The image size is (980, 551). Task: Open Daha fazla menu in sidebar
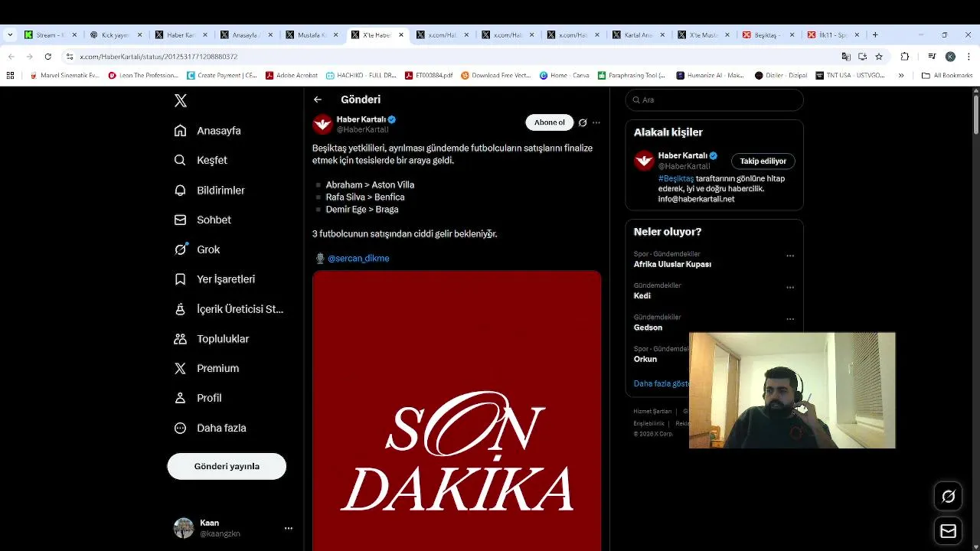211,428
